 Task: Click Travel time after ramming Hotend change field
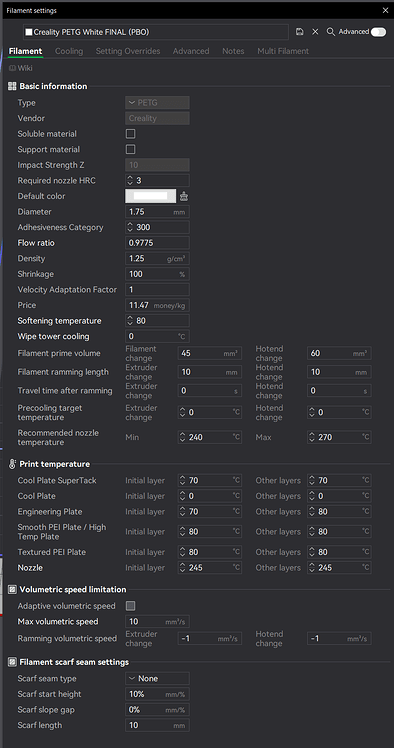(x=339, y=391)
